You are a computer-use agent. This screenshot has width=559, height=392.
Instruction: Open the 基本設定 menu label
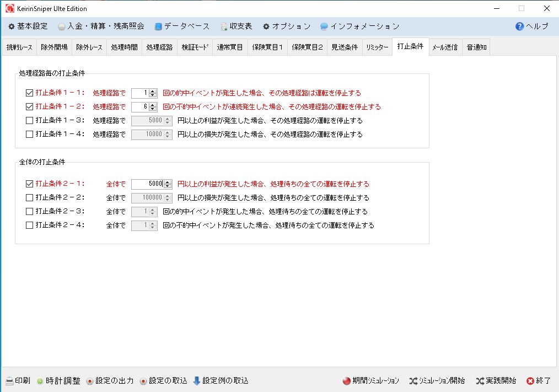pyautogui.click(x=33, y=26)
